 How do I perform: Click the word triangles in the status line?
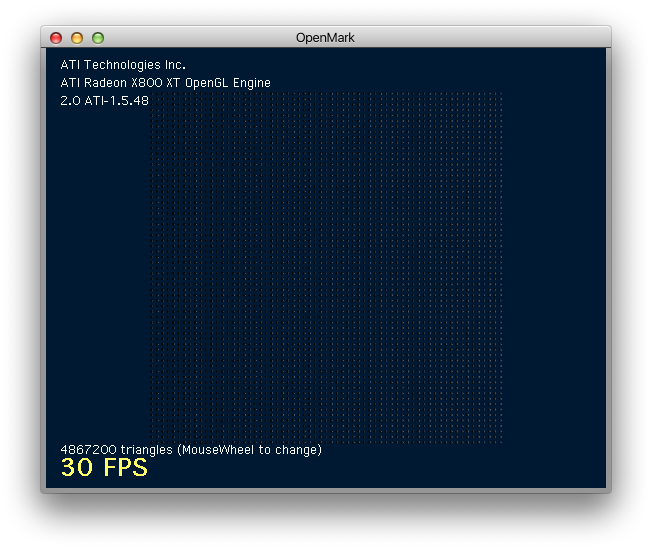[146, 450]
